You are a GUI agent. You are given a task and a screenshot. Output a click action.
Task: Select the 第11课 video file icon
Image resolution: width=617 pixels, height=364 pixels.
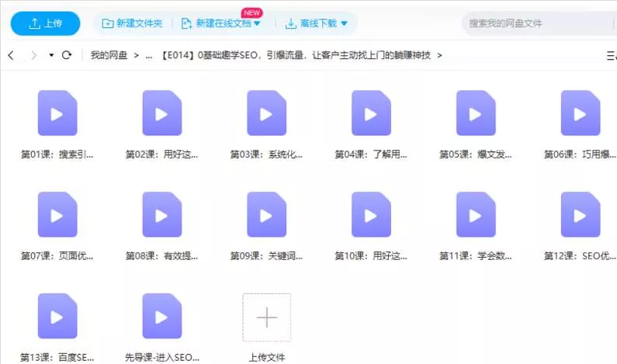(x=476, y=215)
